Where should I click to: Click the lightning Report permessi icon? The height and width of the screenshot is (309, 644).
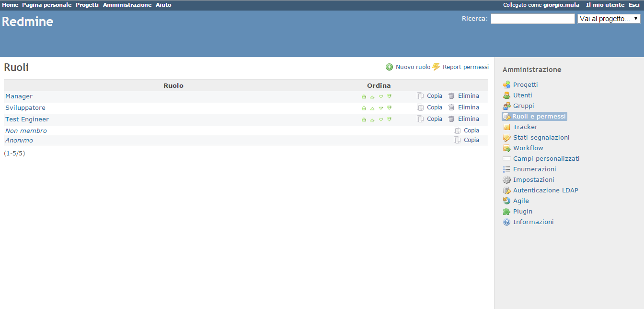click(436, 67)
